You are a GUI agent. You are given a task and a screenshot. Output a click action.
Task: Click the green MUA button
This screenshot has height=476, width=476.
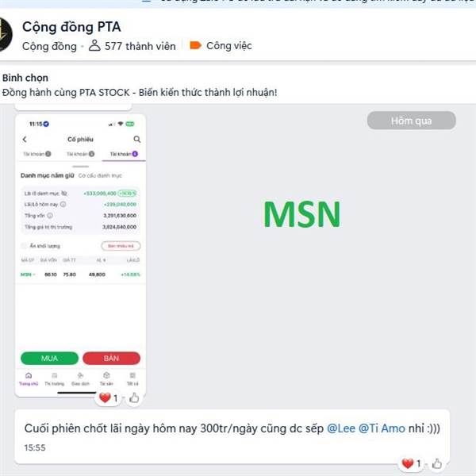[49, 359]
